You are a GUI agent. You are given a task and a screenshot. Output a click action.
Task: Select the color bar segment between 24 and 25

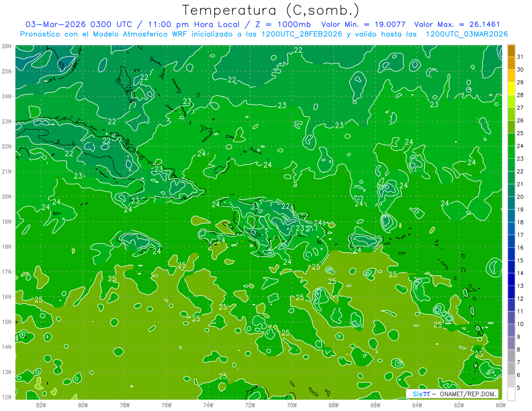click(x=511, y=140)
